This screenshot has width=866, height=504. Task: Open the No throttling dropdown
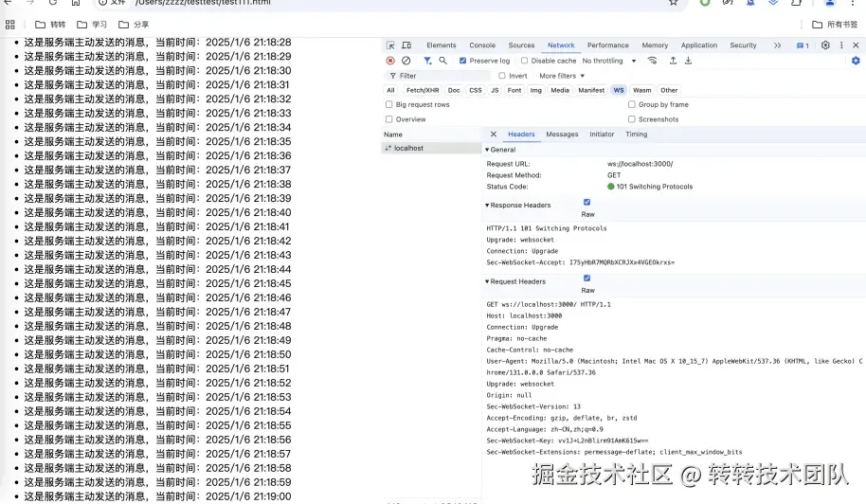609,61
